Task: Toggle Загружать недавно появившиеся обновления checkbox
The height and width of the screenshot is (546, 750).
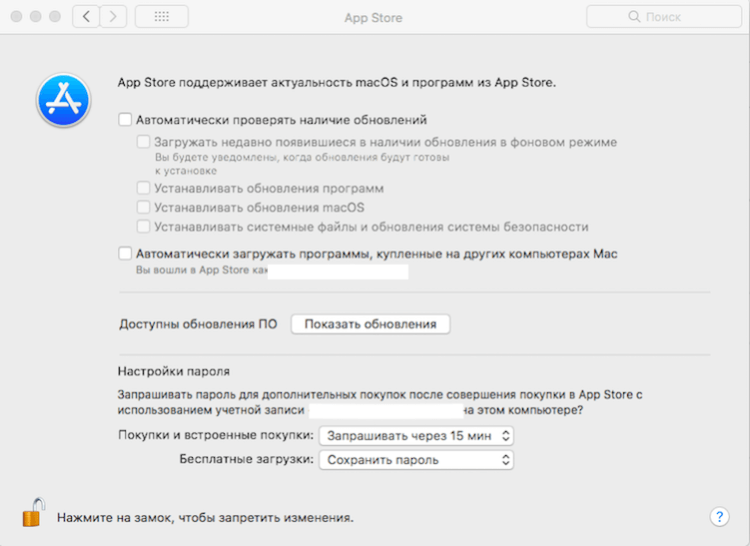Action: pyautogui.click(x=143, y=142)
